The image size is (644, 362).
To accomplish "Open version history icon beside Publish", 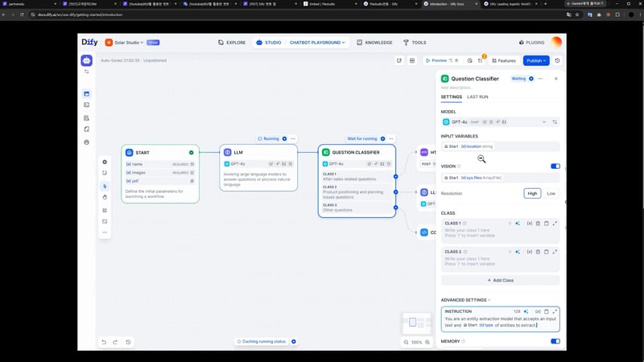I will click(x=557, y=60).
